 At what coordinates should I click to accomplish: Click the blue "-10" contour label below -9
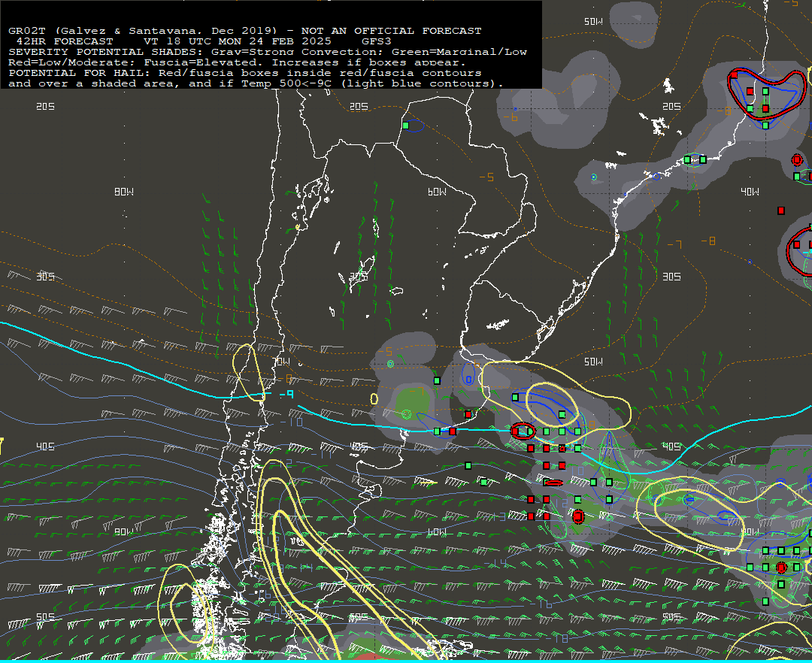click(x=292, y=422)
